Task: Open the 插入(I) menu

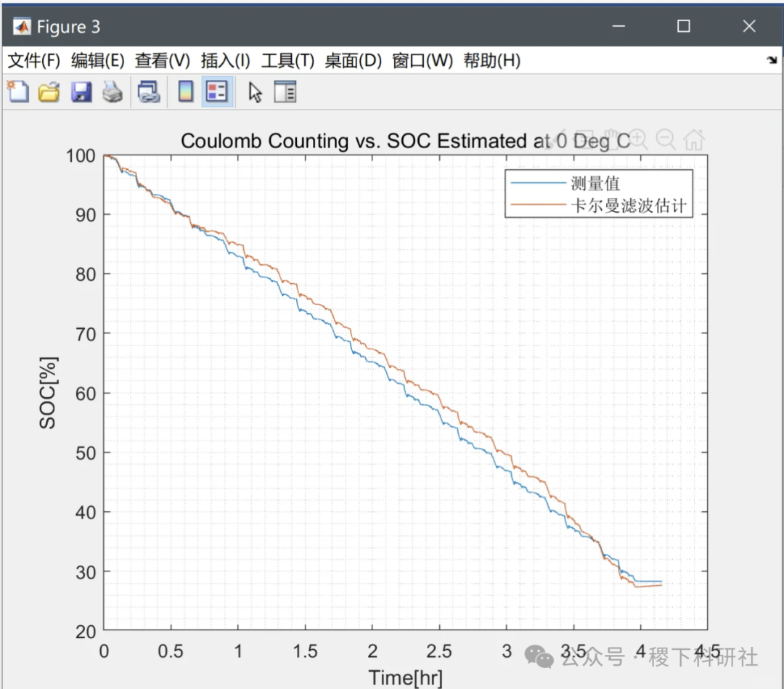Action: coord(225,60)
